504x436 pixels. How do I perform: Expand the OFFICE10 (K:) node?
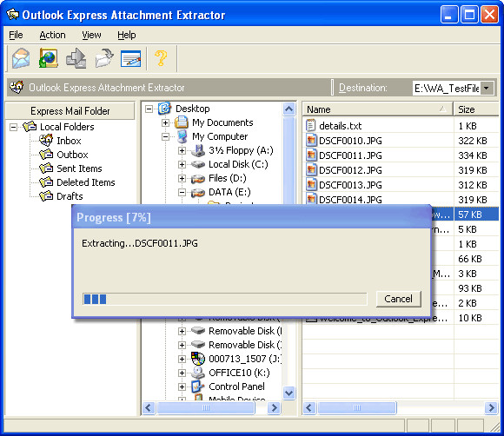[182, 373]
